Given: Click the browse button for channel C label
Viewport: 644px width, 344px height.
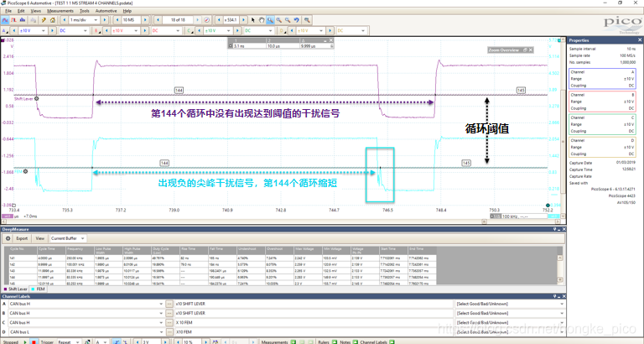Looking at the screenshot, I should (x=169, y=323).
